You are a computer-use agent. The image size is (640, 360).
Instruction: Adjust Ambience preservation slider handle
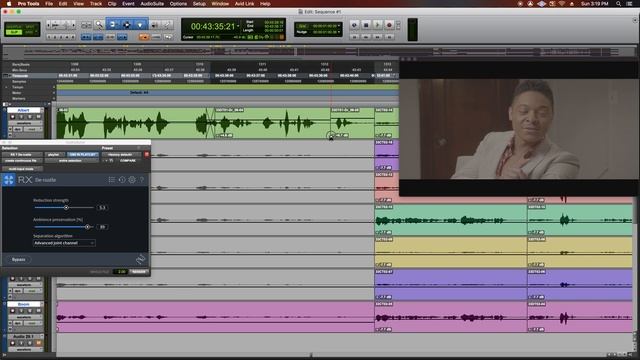point(87,227)
